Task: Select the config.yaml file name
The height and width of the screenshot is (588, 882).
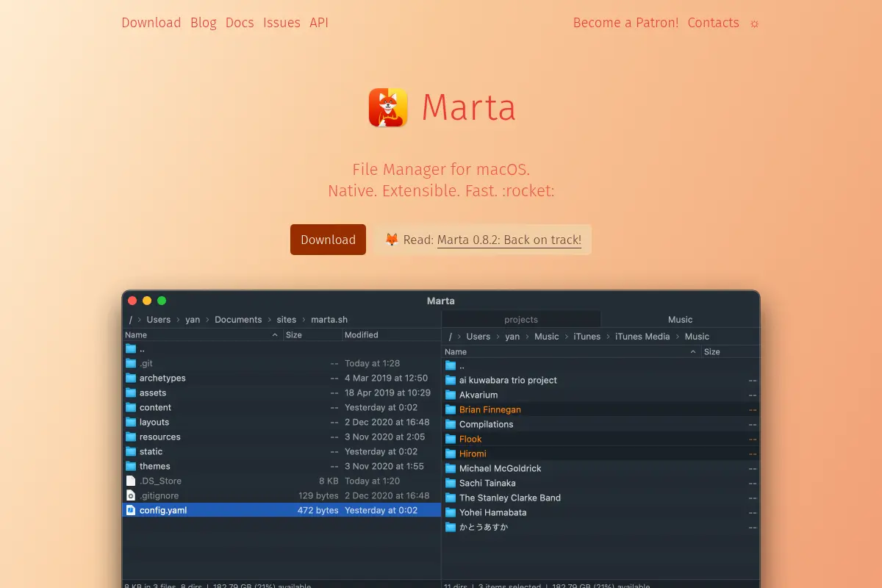Action: (163, 510)
